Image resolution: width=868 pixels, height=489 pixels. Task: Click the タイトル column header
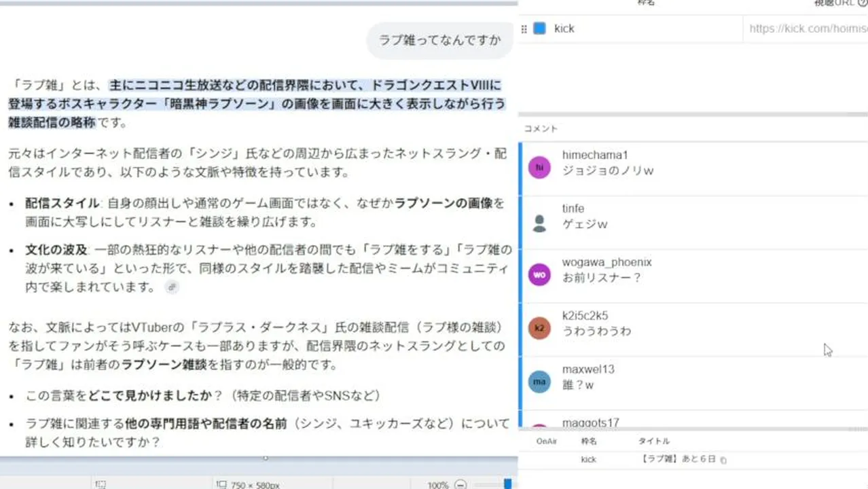click(x=653, y=441)
